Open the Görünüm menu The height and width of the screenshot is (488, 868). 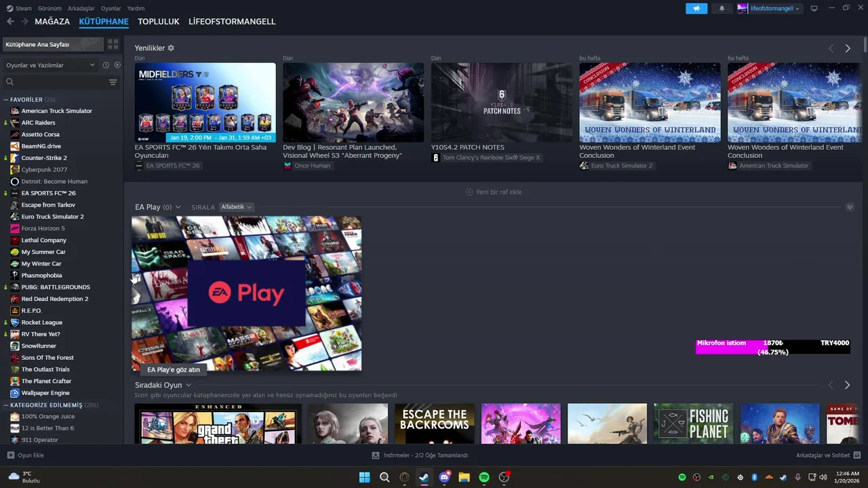[50, 8]
